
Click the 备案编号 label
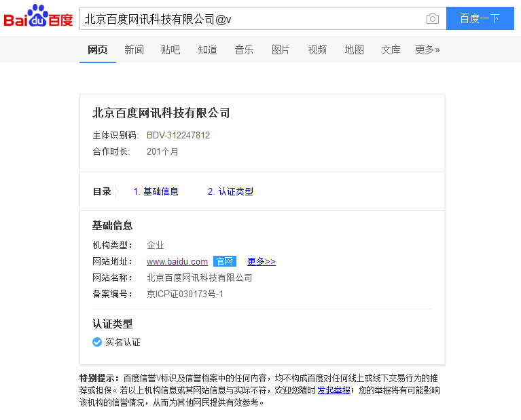tap(112, 294)
